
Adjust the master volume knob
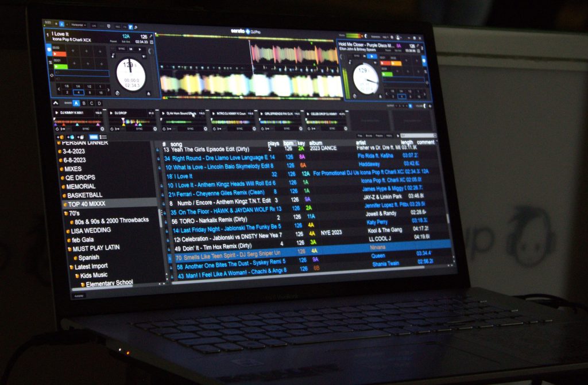[x=366, y=36]
